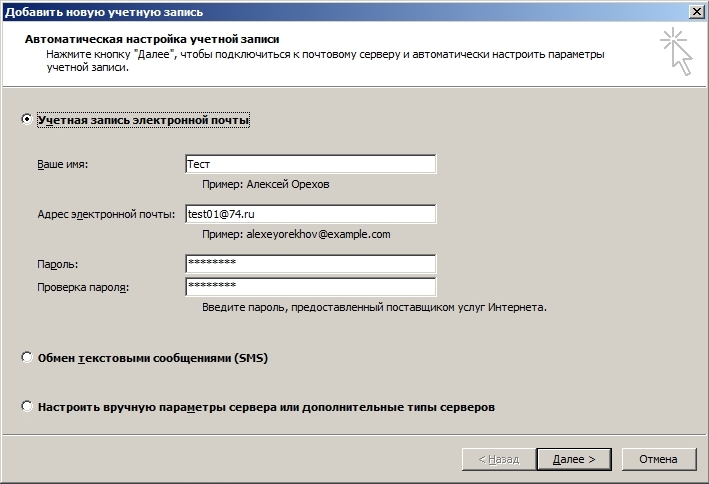Click the '< Назад' button
Viewport: 709px width, 484px height.
pyautogui.click(x=499, y=460)
